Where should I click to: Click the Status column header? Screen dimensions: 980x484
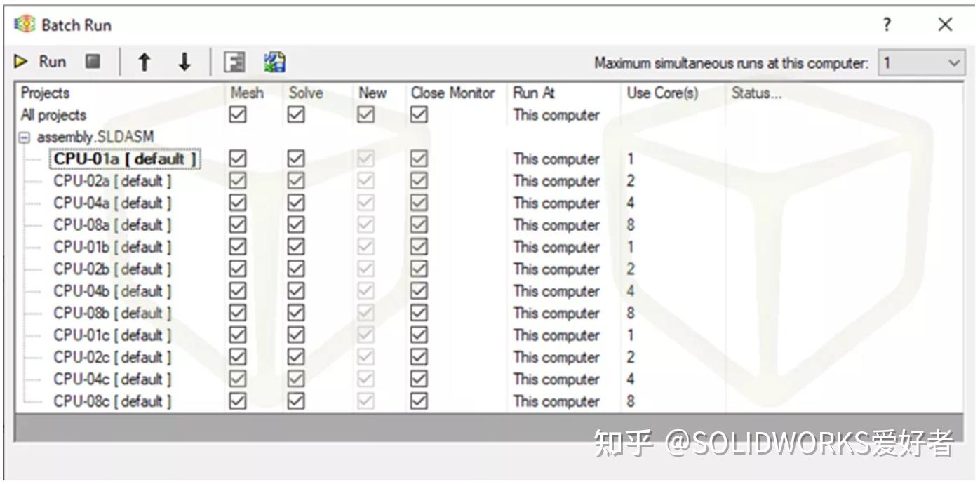click(749, 92)
